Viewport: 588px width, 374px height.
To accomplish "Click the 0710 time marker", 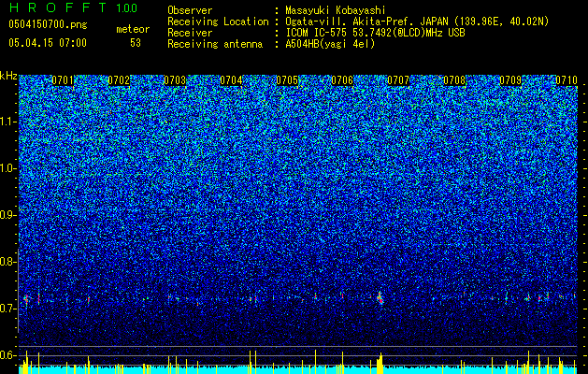I will pyautogui.click(x=566, y=80).
